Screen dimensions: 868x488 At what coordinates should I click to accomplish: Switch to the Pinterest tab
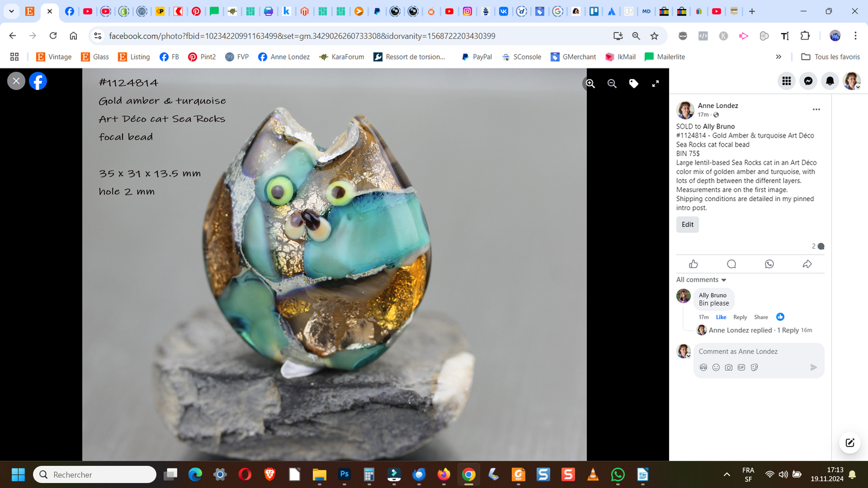coord(196,11)
